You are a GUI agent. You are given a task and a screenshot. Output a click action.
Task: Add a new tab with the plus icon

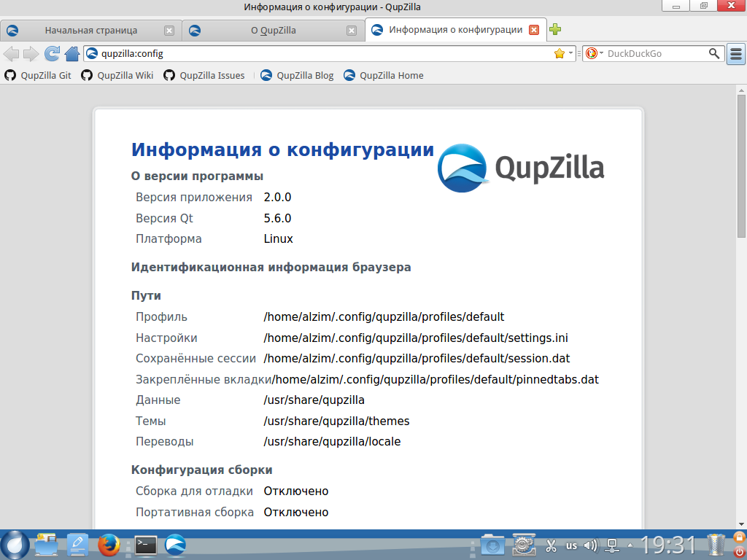(555, 29)
